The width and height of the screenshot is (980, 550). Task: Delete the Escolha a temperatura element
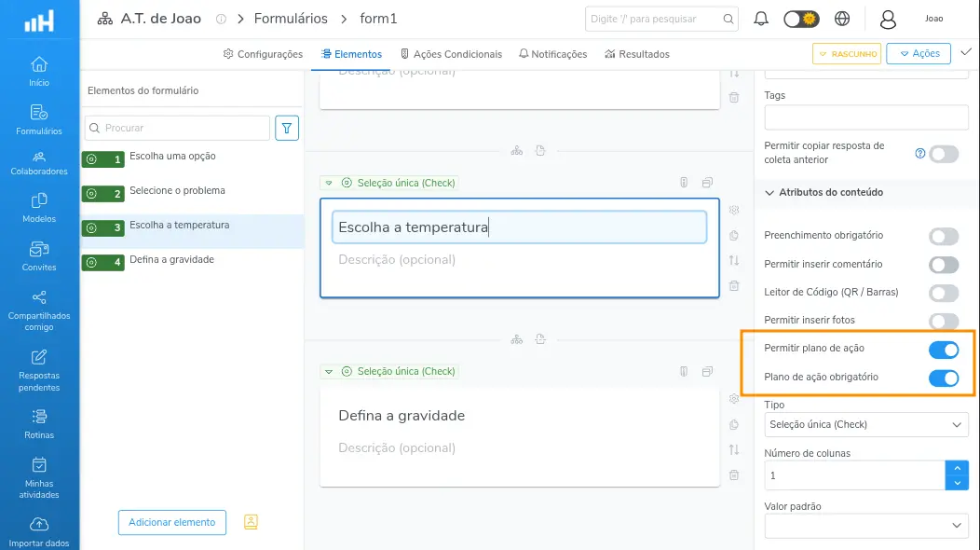tap(734, 286)
